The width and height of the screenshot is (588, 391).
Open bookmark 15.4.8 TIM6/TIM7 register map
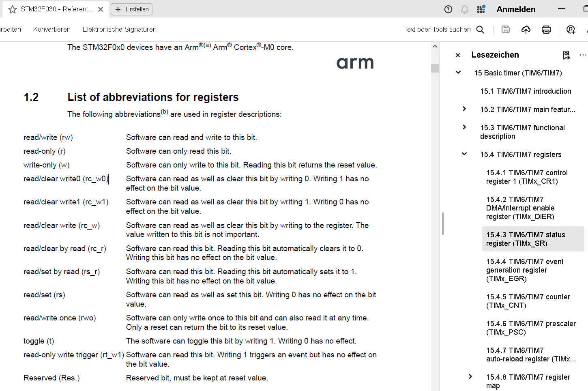coord(528,381)
